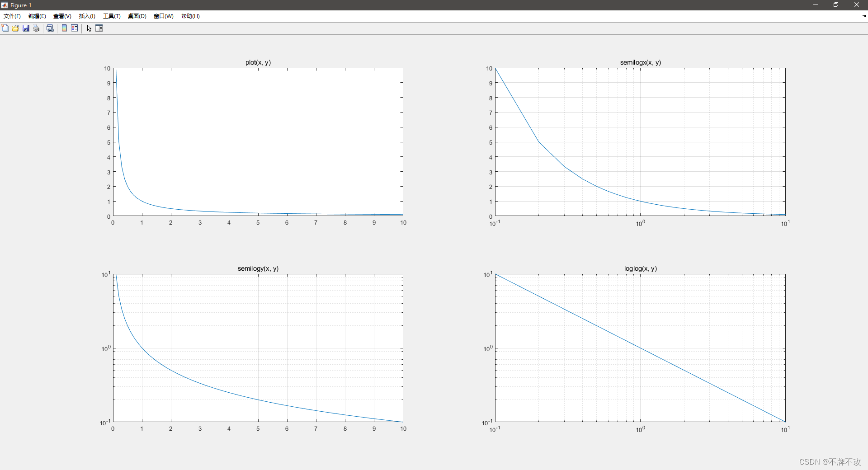Image resolution: width=868 pixels, height=470 pixels.
Task: Save the figure with the floppy disk icon
Action: [26, 28]
